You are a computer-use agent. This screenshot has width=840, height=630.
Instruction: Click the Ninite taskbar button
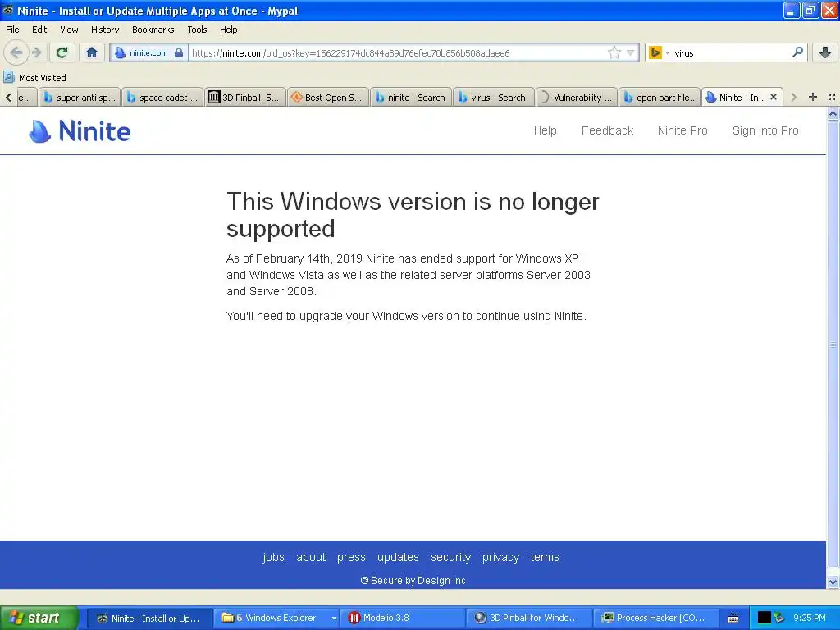[x=149, y=619]
